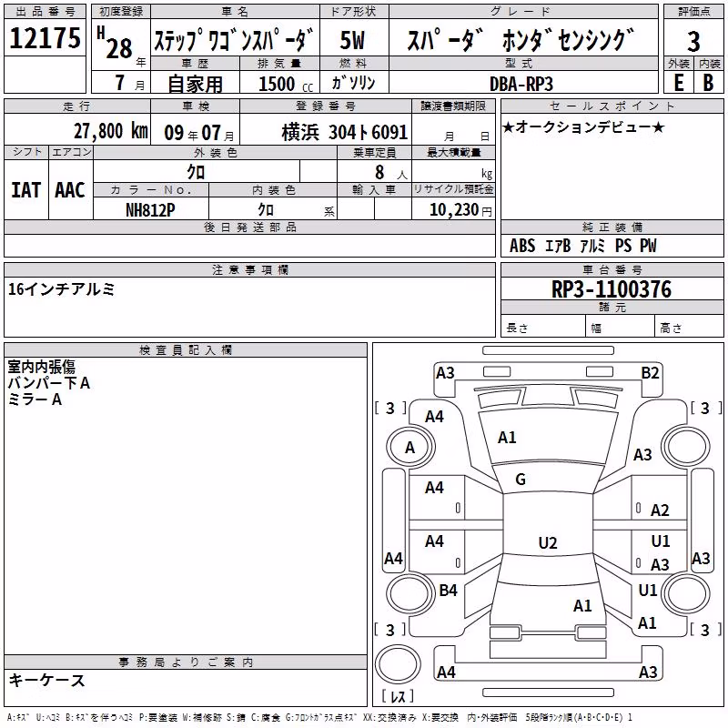Image resolution: width=728 pixels, height=728 pixels.
Task: Select sales point ★オークションデビュー★
Action: pos(583,127)
